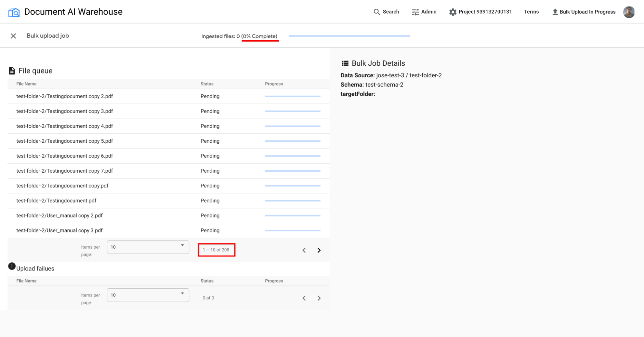This screenshot has height=337, width=644.
Task: Open Project 939132700131 settings
Action: coord(480,12)
